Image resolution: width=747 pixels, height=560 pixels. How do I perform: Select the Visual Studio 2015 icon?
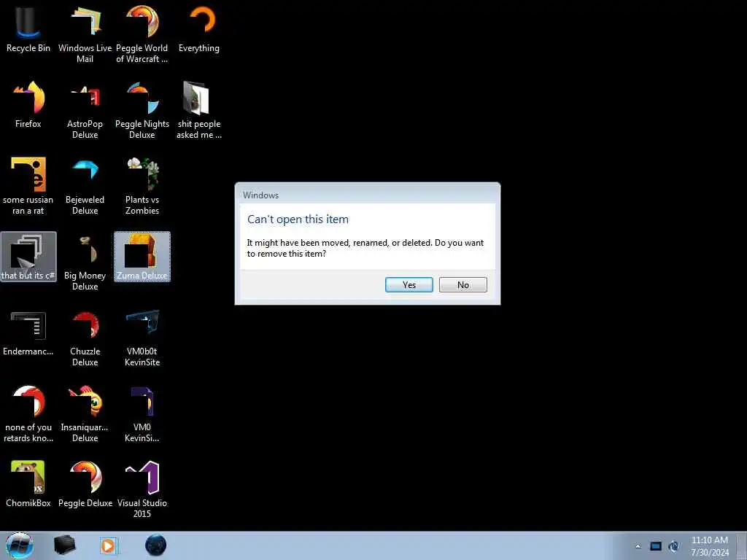[x=142, y=489]
